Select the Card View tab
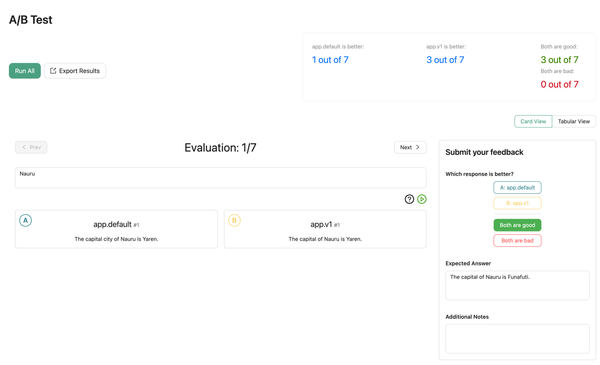Viewport: 600px width, 365px height. click(533, 121)
